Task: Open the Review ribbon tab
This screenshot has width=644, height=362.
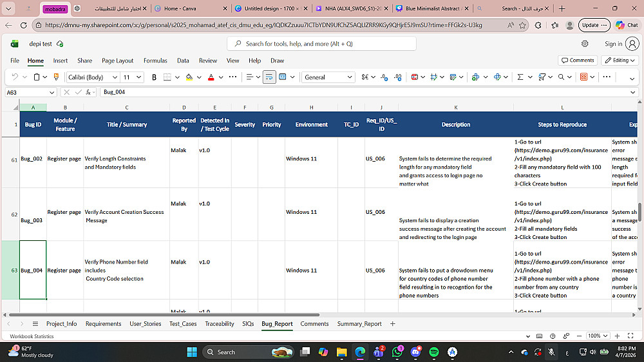Action: [208, 61]
